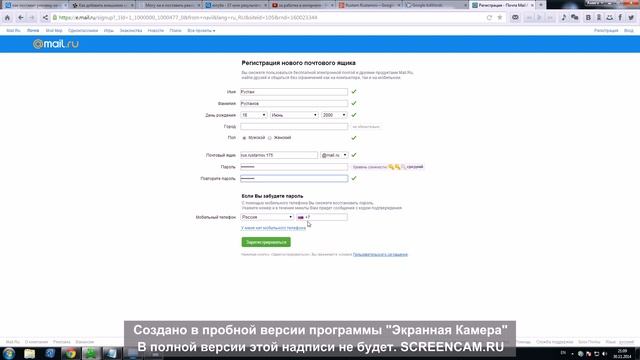Open the country dropdown showing Россия
Viewport: 640px width, 360px height.
coord(267,217)
